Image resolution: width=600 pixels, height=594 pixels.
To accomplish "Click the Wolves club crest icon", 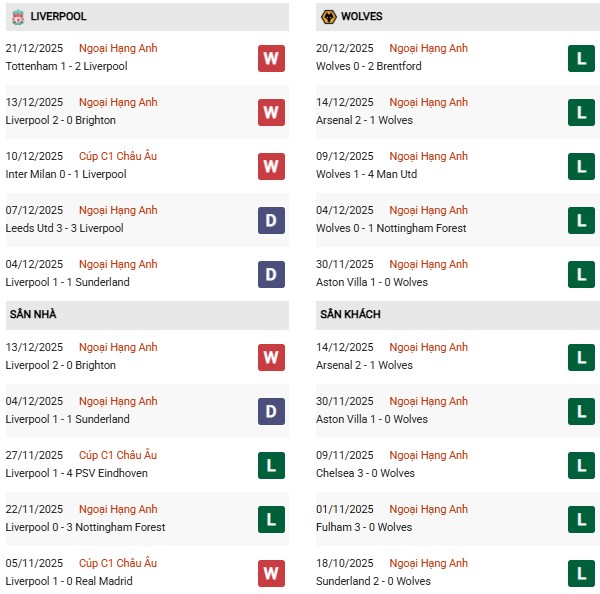I will click(327, 17).
